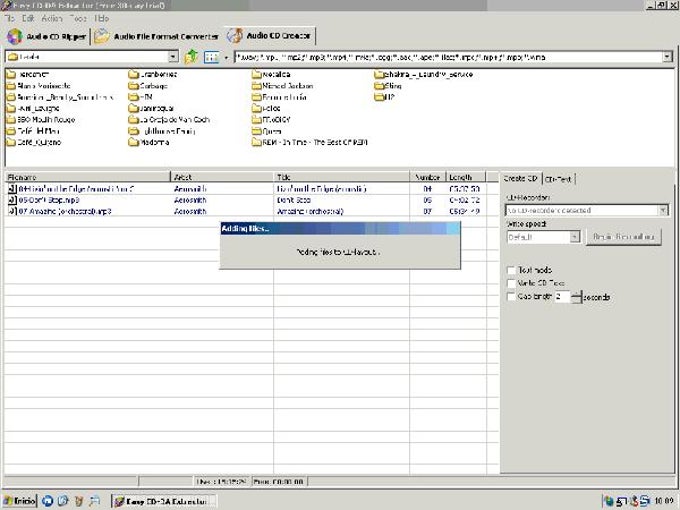Click the go up one folder icon

(191, 57)
